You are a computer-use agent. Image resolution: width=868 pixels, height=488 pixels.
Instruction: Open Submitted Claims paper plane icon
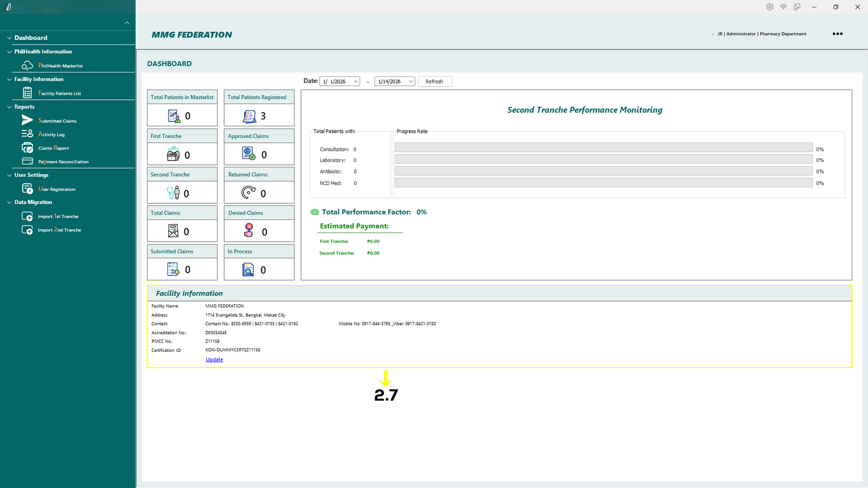[27, 120]
